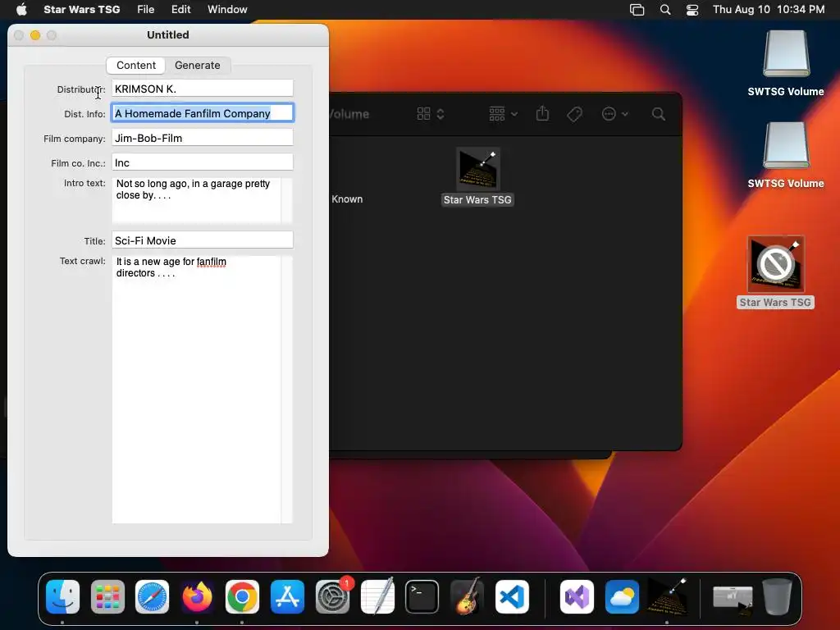
Task: Click into the Intro text area
Action: click(196, 200)
